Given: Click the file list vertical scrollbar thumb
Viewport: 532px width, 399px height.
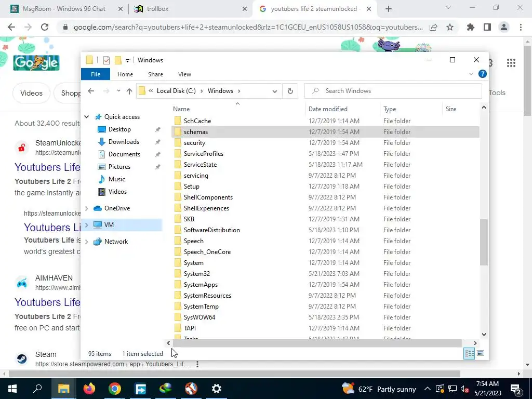Looking at the screenshot, I should coord(484,242).
